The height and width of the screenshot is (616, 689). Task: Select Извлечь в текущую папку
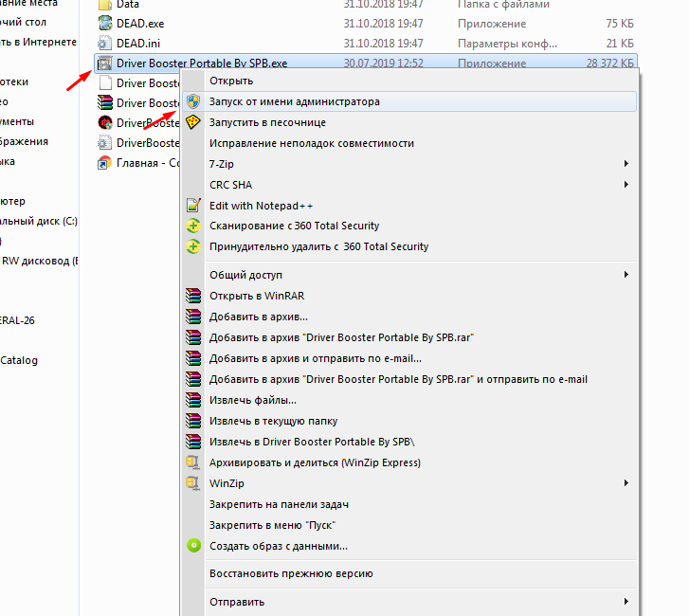coord(409,421)
